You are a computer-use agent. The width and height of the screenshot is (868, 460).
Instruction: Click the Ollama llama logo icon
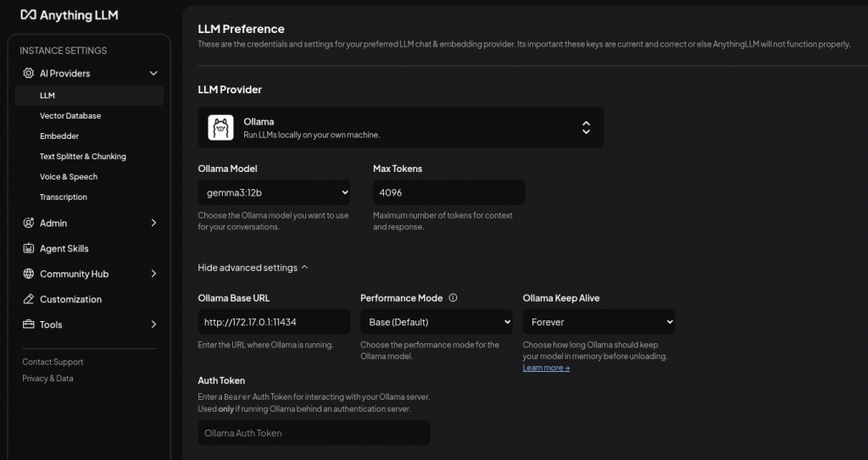(x=221, y=128)
